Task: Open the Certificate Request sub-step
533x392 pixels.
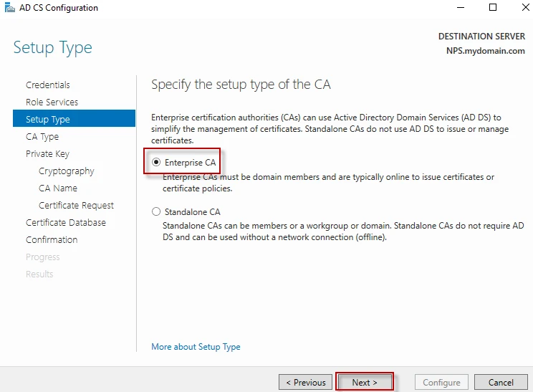Action: 76,206
